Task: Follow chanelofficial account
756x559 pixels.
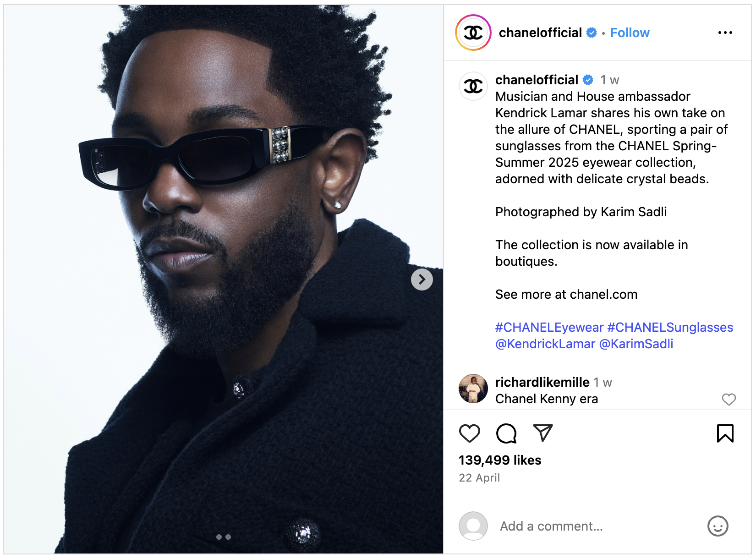Action: tap(630, 33)
